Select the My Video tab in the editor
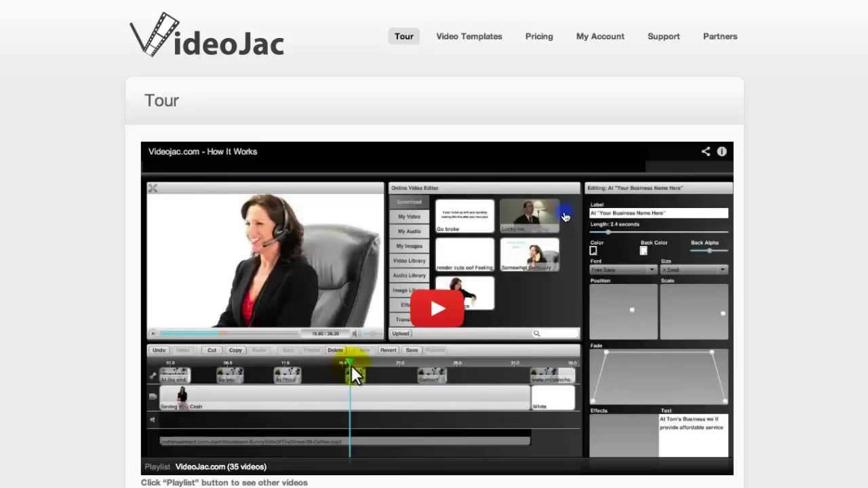 click(409, 217)
